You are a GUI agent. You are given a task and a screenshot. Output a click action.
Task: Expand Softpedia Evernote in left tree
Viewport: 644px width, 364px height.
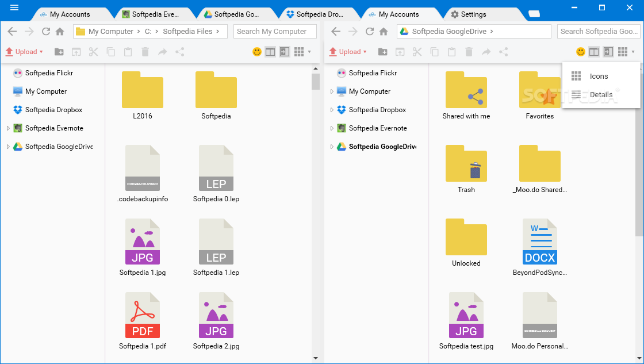click(8, 128)
